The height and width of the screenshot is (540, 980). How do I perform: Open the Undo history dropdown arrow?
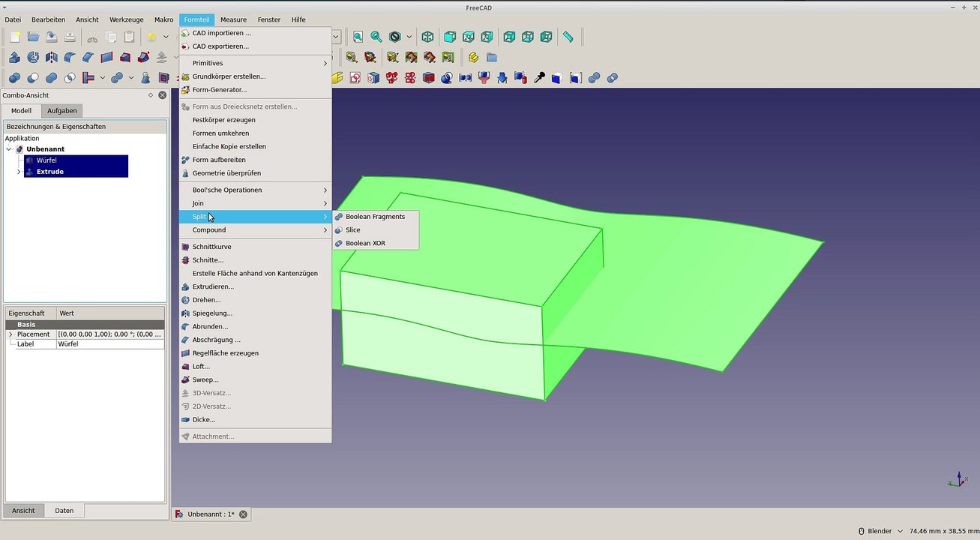point(166,37)
